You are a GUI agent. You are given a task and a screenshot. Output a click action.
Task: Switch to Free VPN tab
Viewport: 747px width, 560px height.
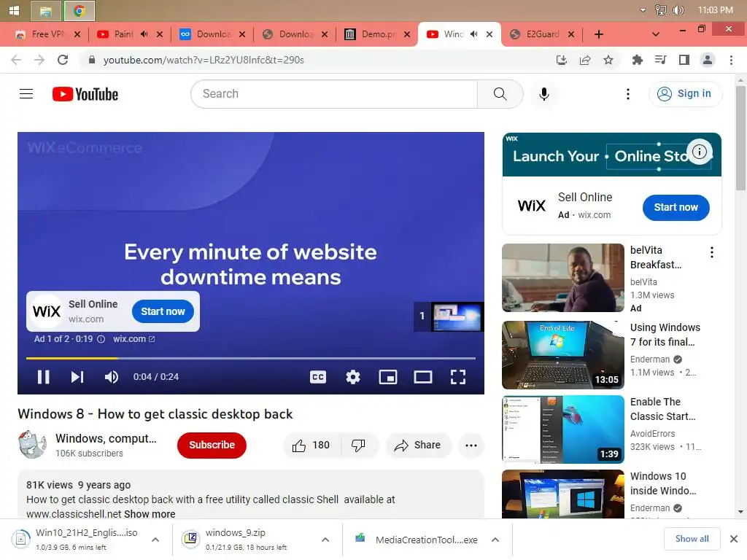click(47, 34)
